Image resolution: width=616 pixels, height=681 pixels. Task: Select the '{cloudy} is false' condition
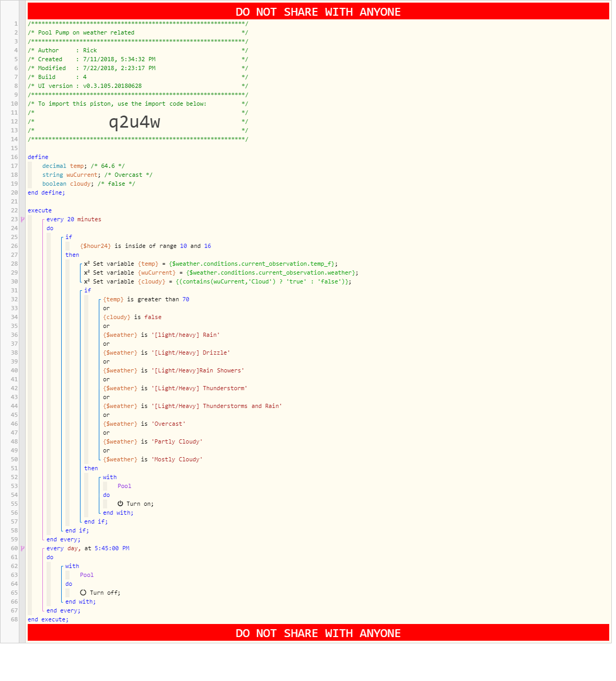(x=132, y=317)
